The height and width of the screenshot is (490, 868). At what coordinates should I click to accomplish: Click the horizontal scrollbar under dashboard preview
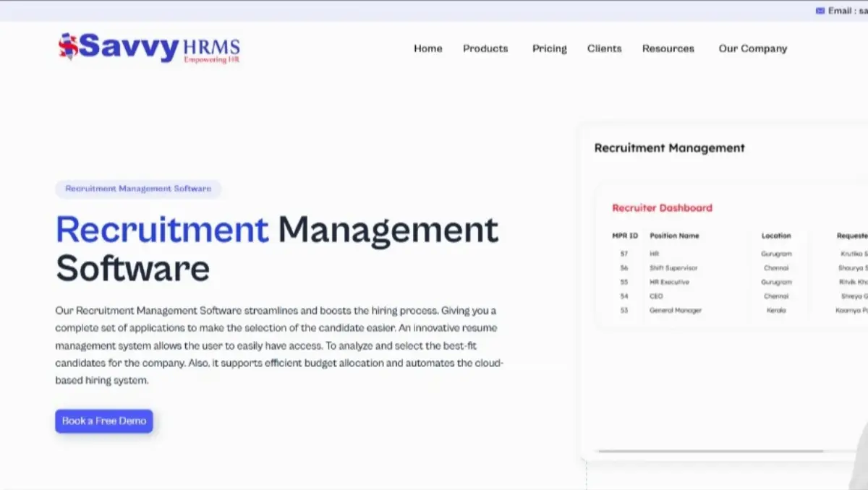pyautogui.click(x=710, y=451)
